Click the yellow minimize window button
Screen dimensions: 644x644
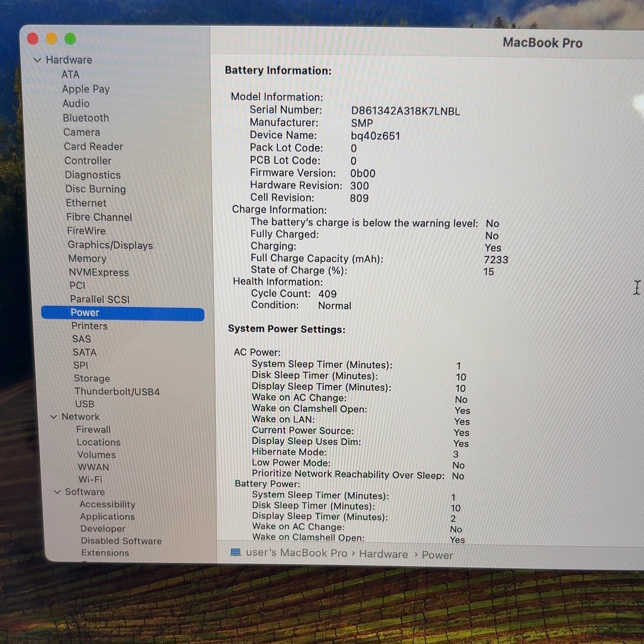coord(52,39)
